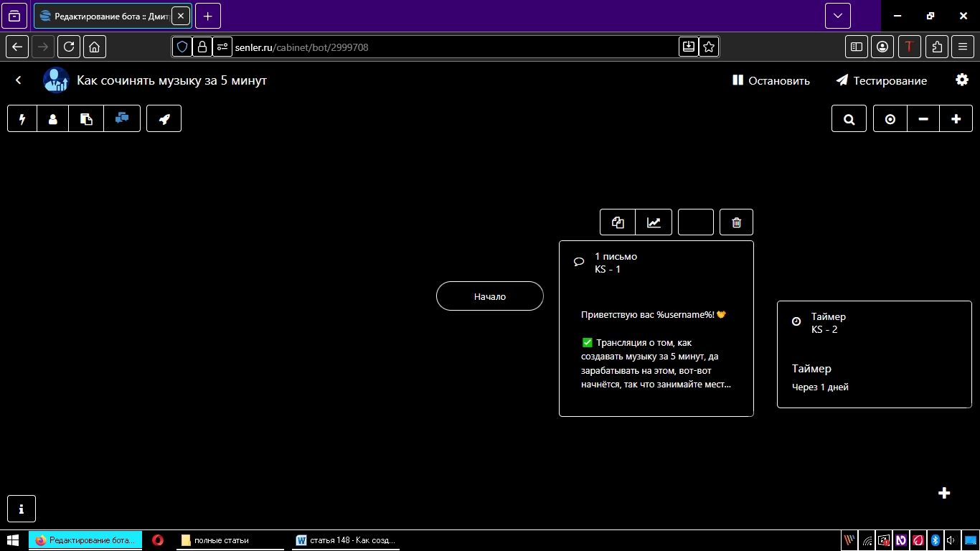Screen dimensions: 980x551
Task: Click the copy/paste documents toolbar icon
Action: click(86, 119)
